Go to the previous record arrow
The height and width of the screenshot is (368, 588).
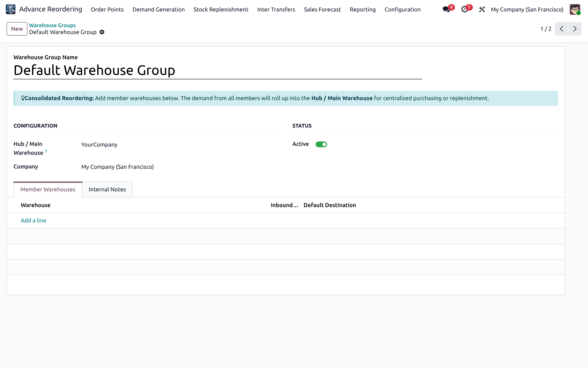coord(562,29)
